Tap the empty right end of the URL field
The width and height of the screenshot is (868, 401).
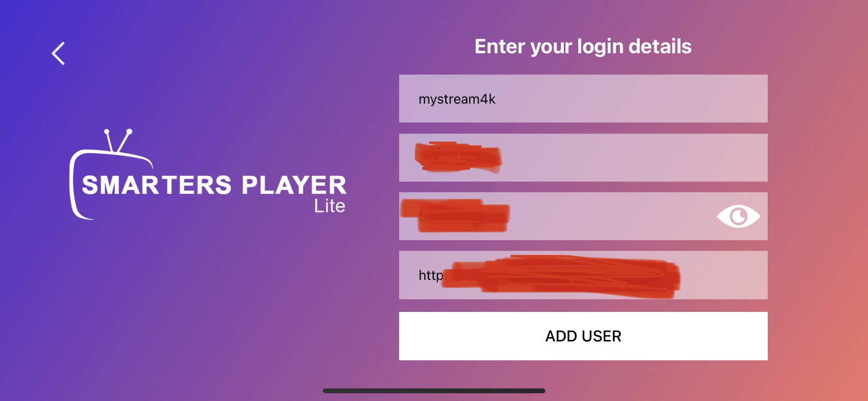tap(724, 275)
